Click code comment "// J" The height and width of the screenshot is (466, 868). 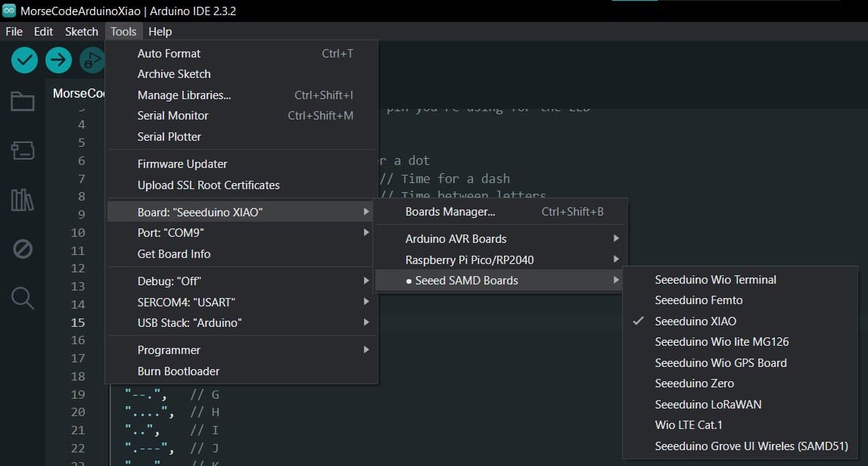click(x=205, y=449)
